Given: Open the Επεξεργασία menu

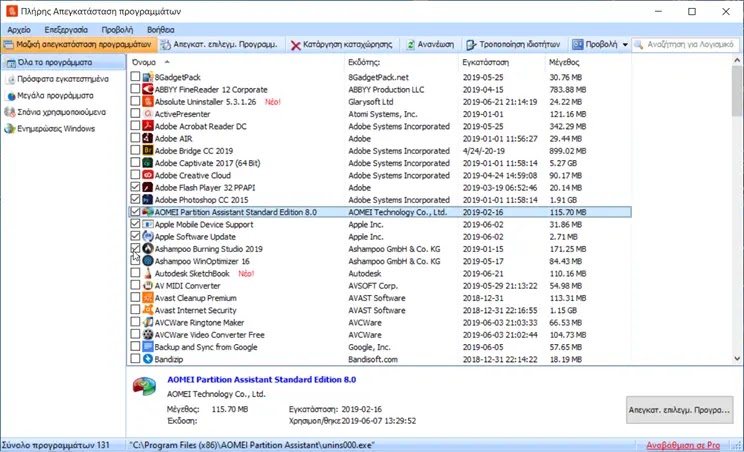Looking at the screenshot, I should pos(66,29).
